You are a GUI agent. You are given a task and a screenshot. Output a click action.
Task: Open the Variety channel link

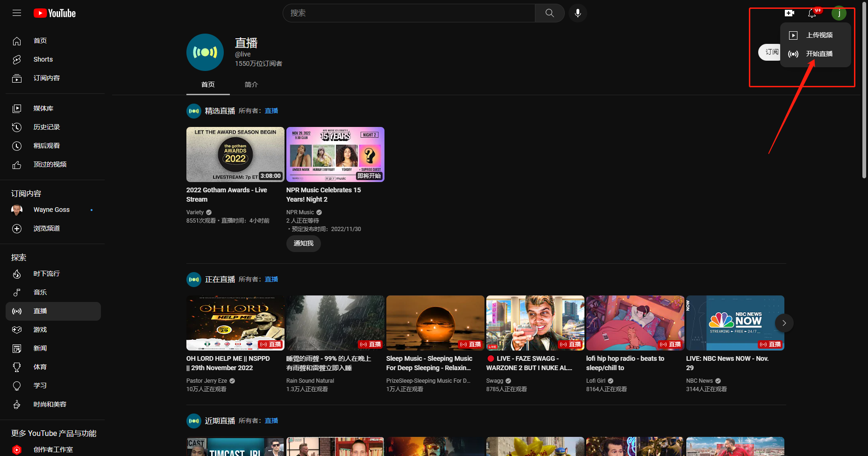point(195,212)
